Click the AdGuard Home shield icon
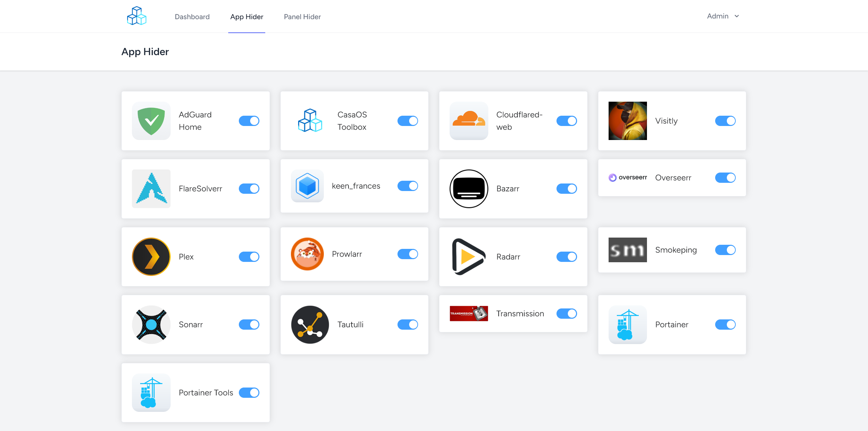The height and width of the screenshot is (431, 868). coord(151,121)
